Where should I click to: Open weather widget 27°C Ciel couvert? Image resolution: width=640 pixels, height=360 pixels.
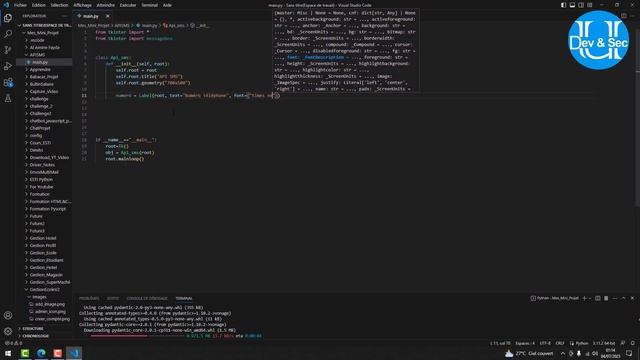pos(529,353)
